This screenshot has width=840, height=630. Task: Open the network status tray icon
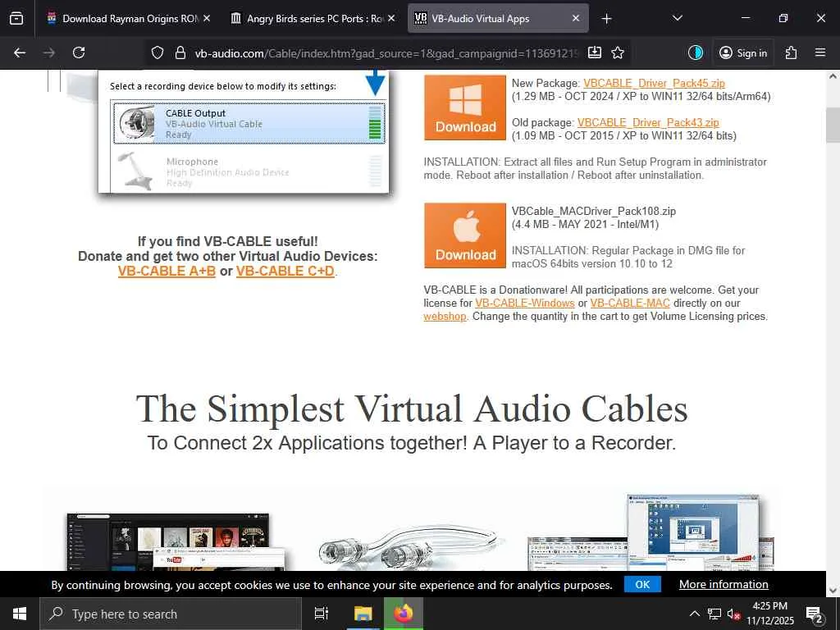[714, 614]
